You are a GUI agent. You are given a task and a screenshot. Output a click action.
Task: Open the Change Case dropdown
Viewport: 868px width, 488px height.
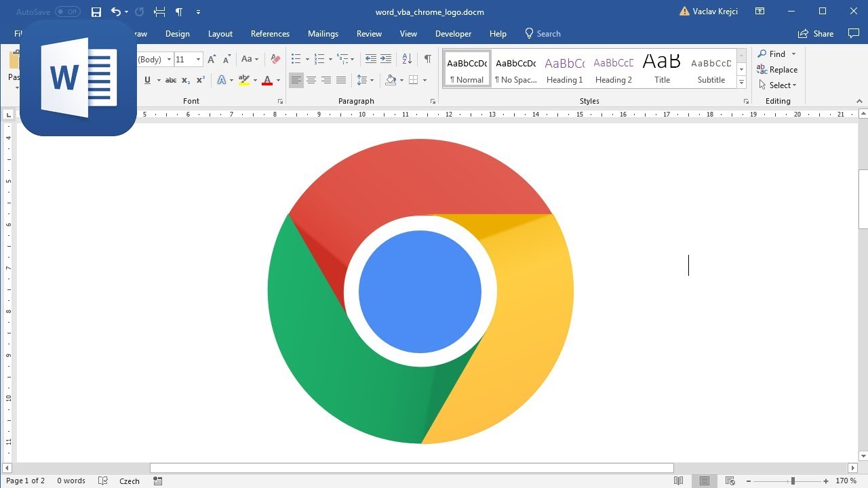pos(250,60)
